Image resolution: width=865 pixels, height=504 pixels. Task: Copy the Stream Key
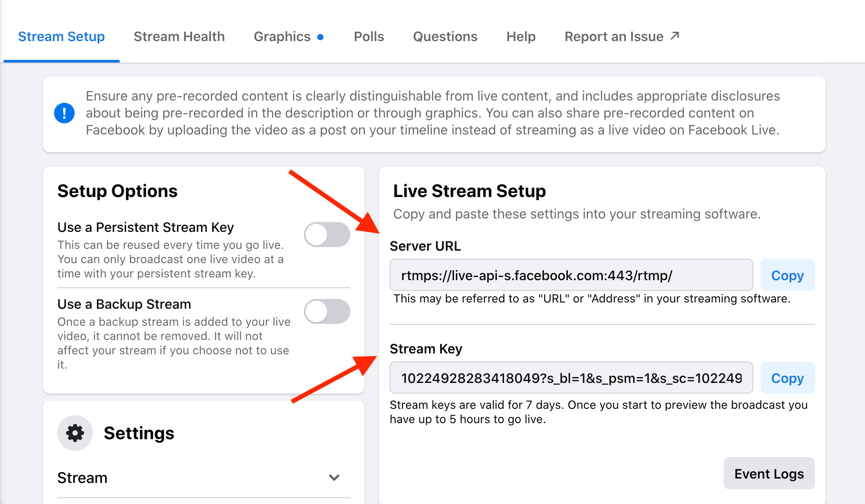tap(787, 378)
